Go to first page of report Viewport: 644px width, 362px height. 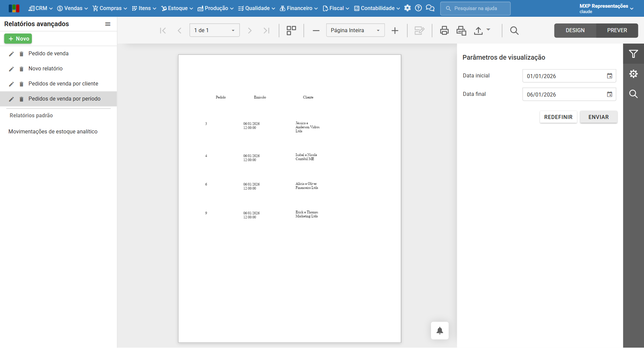coord(163,31)
